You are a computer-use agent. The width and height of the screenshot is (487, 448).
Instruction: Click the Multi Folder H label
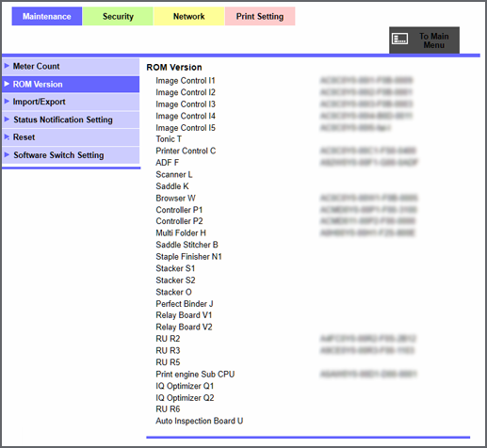pos(181,233)
